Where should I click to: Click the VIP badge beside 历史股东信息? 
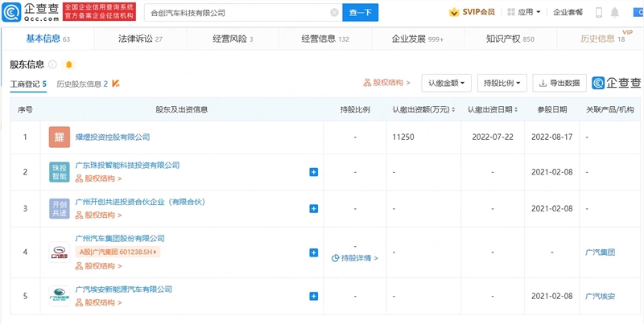click(116, 84)
